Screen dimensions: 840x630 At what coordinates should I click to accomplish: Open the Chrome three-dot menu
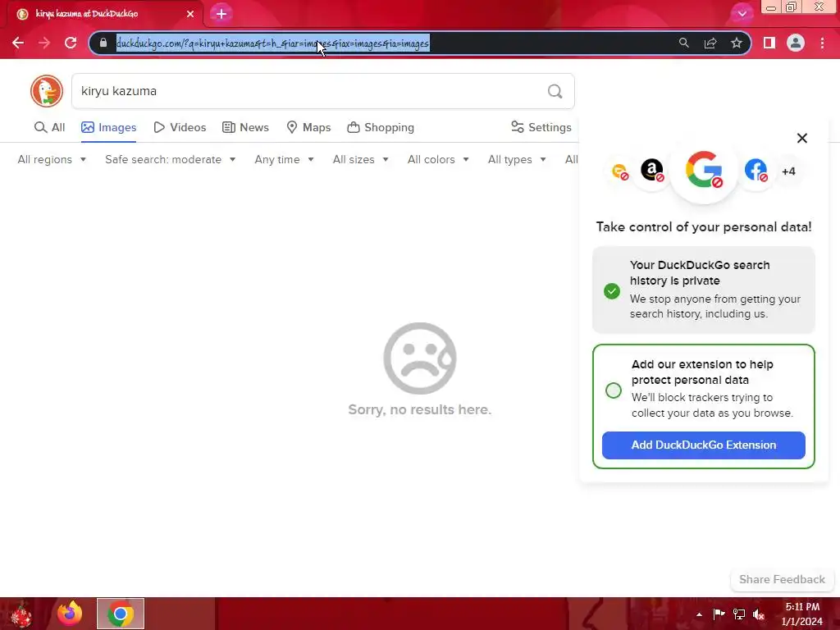pos(822,43)
